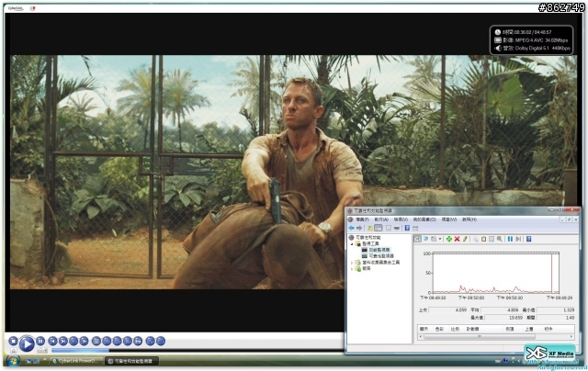Open the Favorites (O) menu

pyautogui.click(x=424, y=219)
